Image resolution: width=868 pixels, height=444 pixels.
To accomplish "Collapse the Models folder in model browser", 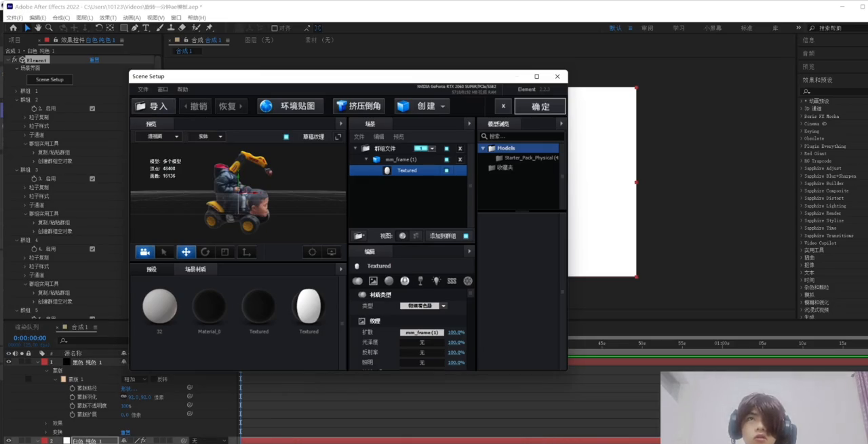I will point(484,148).
